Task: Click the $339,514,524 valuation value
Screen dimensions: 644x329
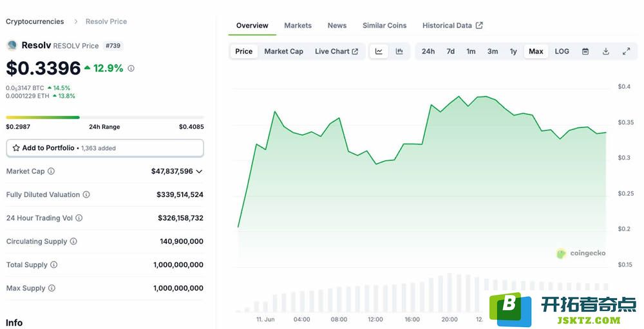Action: (180, 194)
